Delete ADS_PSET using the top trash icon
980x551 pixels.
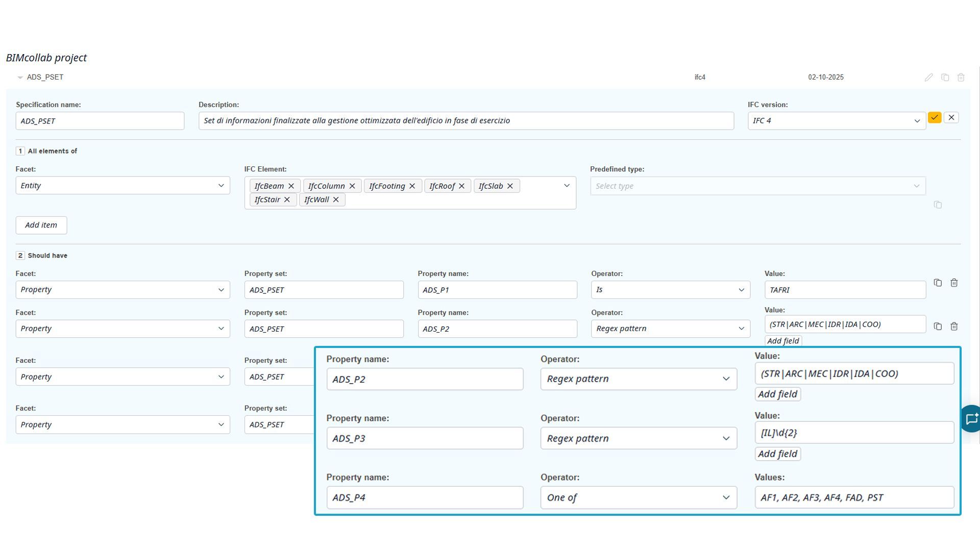point(961,78)
